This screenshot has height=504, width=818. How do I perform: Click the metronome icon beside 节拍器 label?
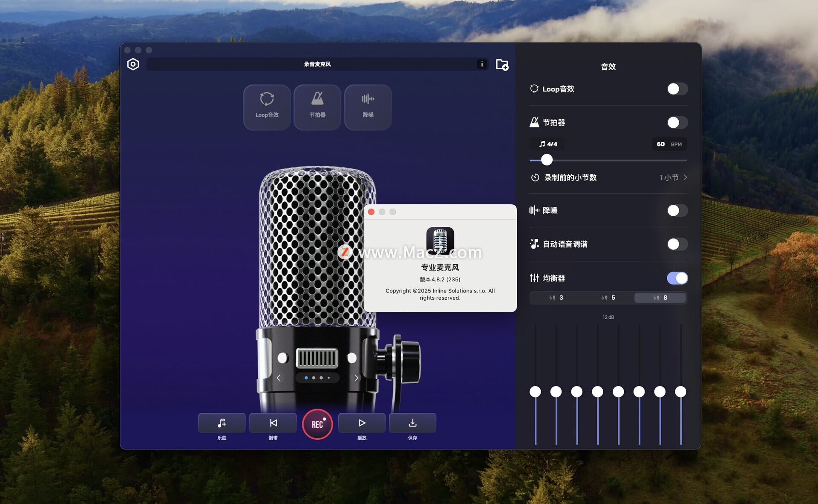click(534, 123)
